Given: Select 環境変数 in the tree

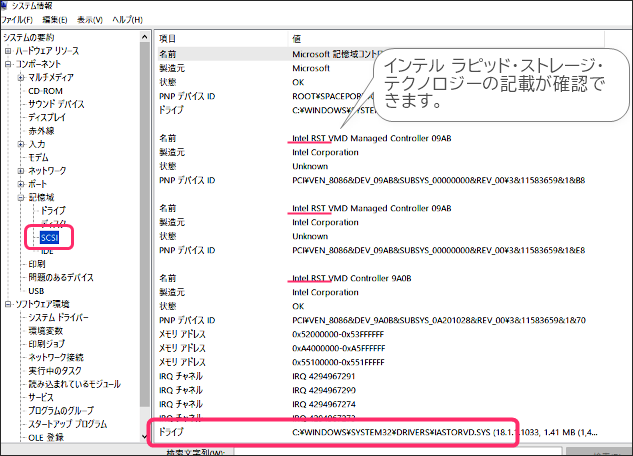Looking at the screenshot, I should 46,331.
